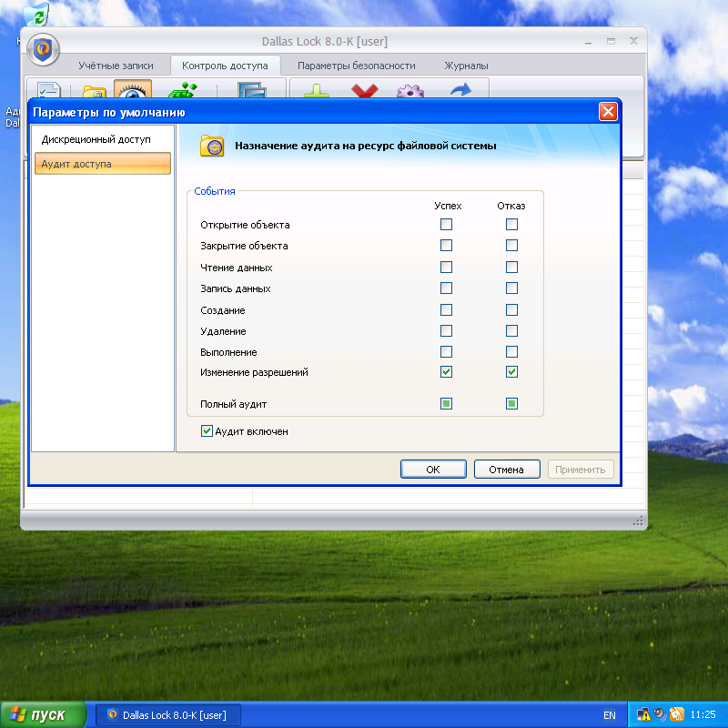Switch to Контроль доступа tab
The image size is (728, 728).
coord(225,66)
